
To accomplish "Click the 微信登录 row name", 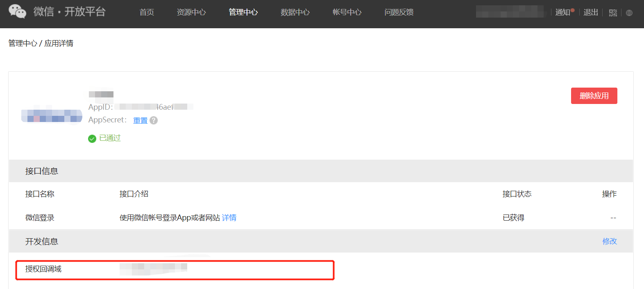I will pos(40,218).
